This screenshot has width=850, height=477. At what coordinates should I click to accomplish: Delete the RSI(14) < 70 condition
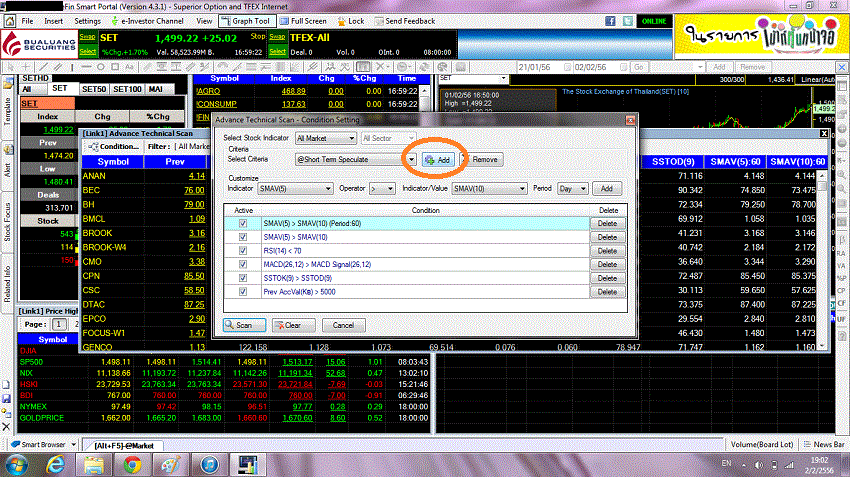(x=607, y=251)
